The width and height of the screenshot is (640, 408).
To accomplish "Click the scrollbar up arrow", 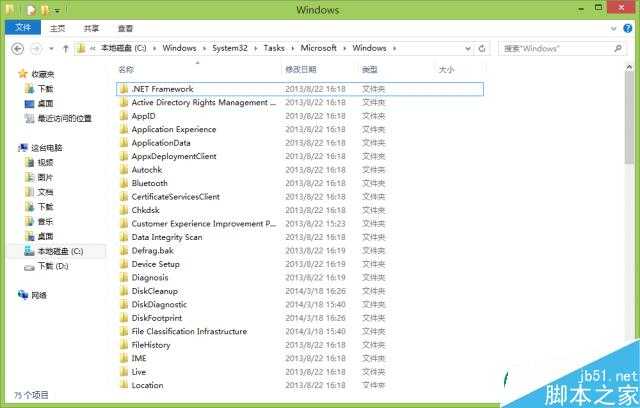I will click(629, 67).
